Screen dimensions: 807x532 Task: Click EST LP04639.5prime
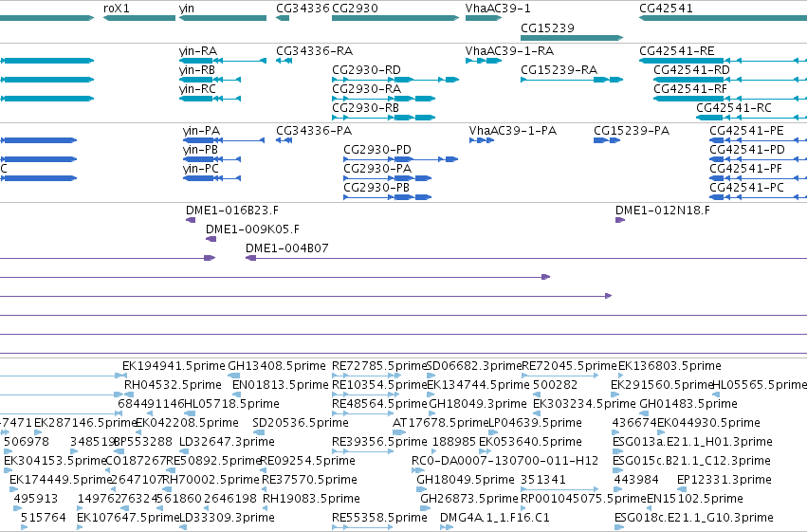tap(535, 423)
